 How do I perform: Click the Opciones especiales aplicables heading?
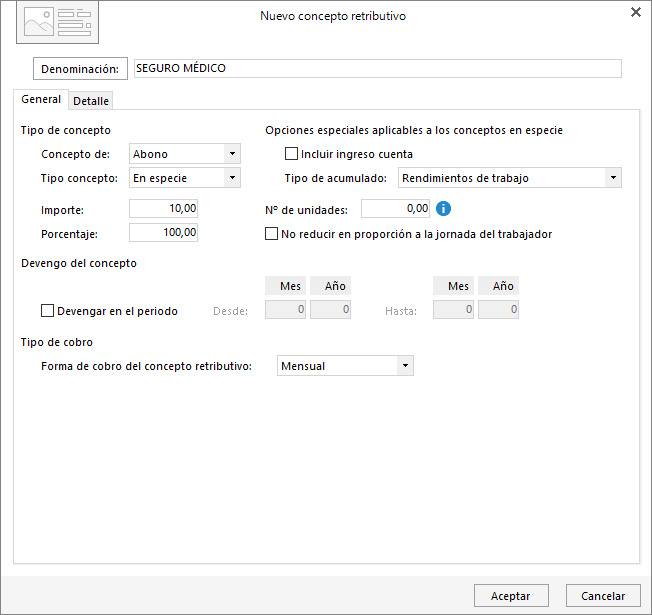point(414,130)
